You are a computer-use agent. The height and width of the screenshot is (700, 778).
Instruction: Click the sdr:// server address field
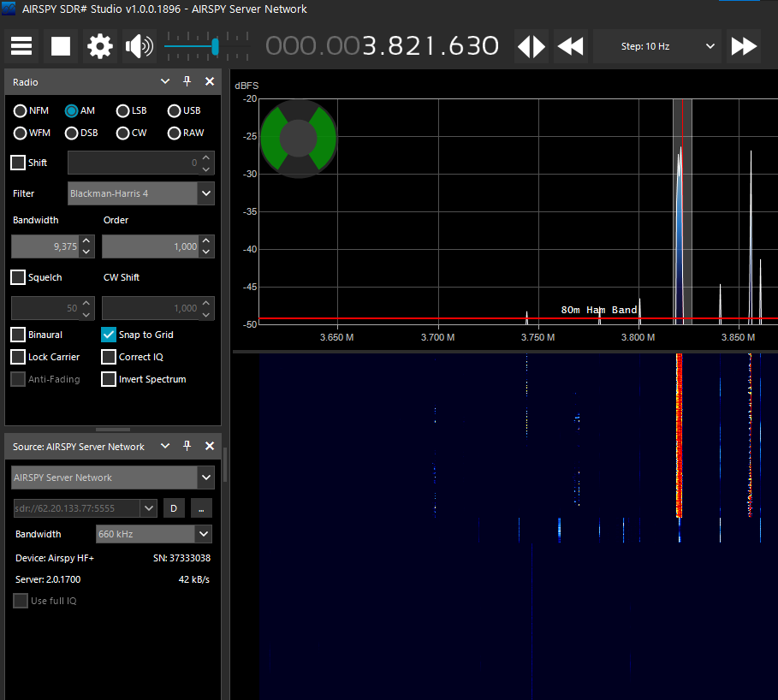(79, 507)
